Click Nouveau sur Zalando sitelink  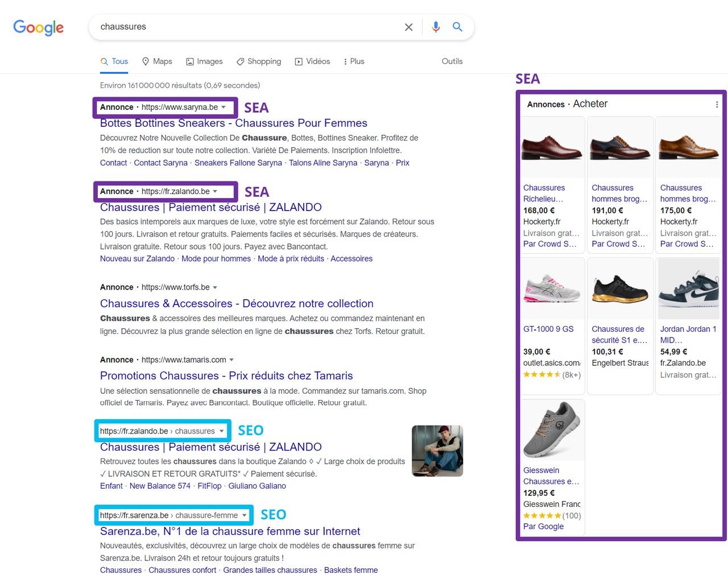point(137,258)
